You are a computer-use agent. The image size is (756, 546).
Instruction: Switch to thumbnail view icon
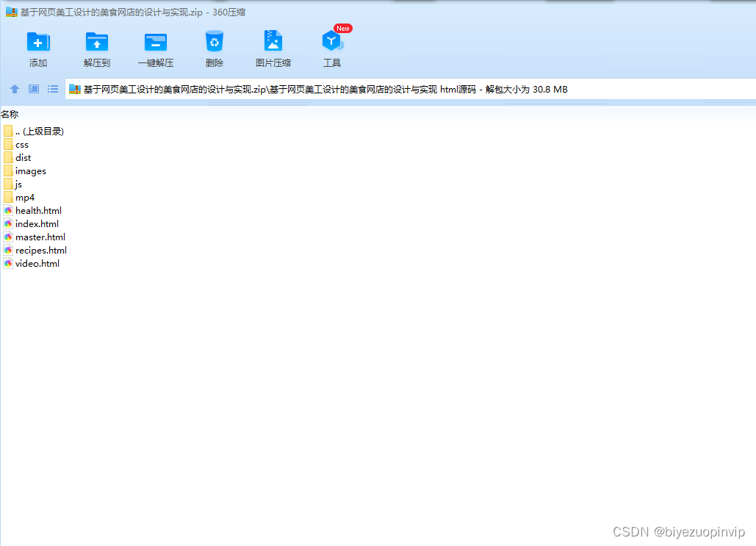click(34, 89)
